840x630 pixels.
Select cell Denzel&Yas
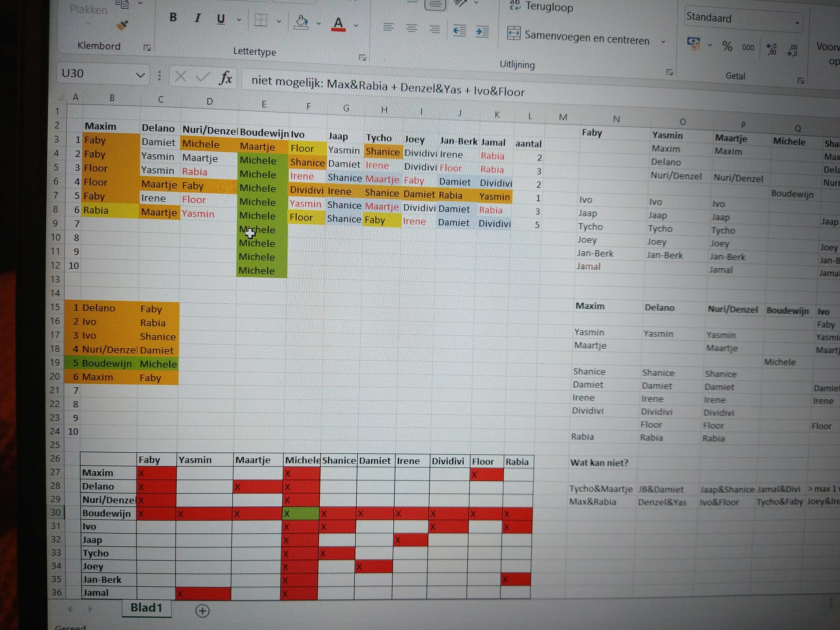pos(662,502)
